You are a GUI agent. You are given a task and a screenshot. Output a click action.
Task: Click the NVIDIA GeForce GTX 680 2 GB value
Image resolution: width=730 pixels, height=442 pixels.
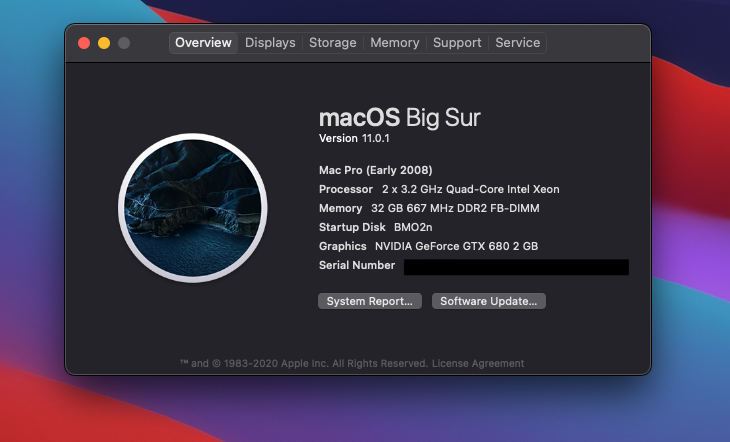point(456,246)
